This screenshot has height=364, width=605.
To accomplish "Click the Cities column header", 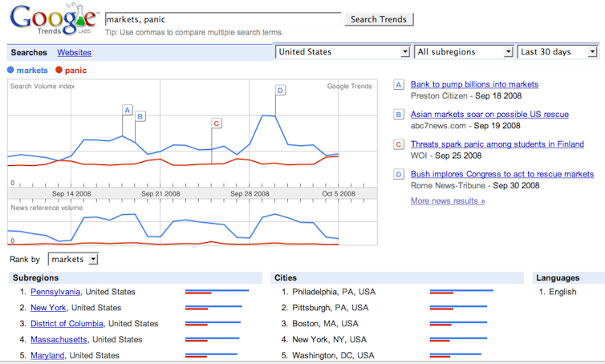I will point(397,277).
